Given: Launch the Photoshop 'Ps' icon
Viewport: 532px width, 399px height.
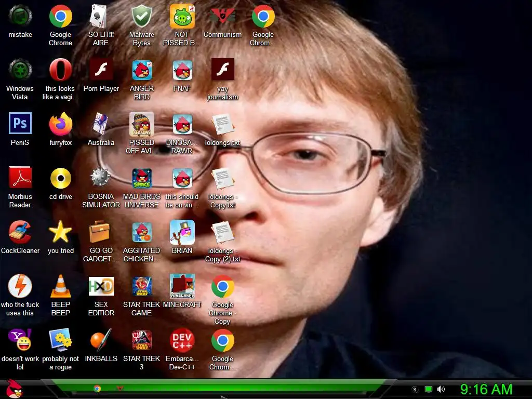Looking at the screenshot, I should tap(20, 124).
